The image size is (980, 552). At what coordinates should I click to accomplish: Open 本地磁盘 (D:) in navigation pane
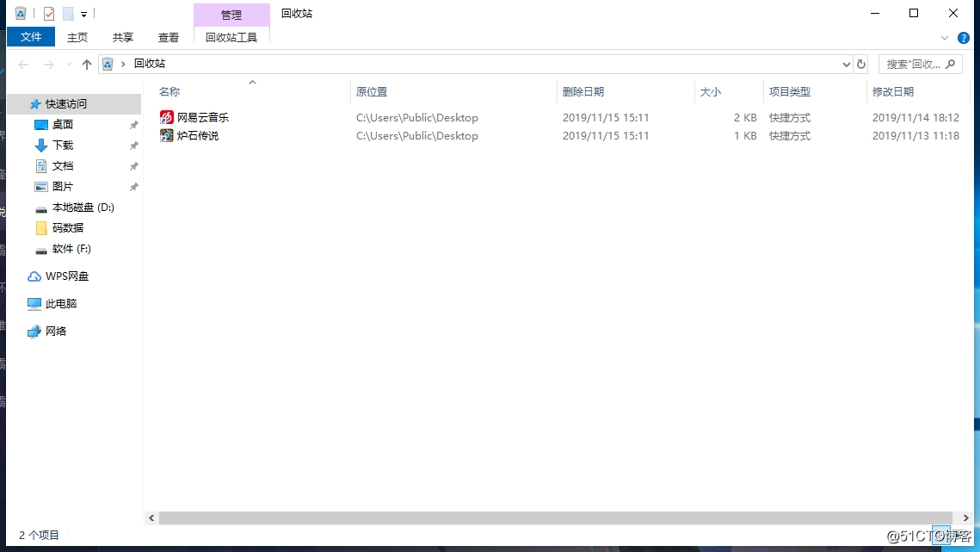coord(83,208)
